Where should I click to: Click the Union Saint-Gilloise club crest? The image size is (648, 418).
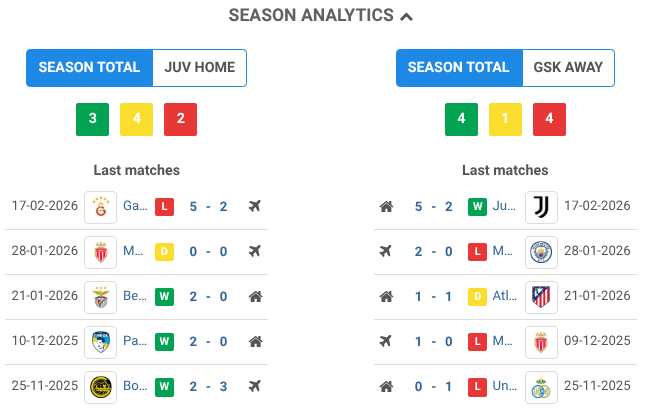[541, 386]
